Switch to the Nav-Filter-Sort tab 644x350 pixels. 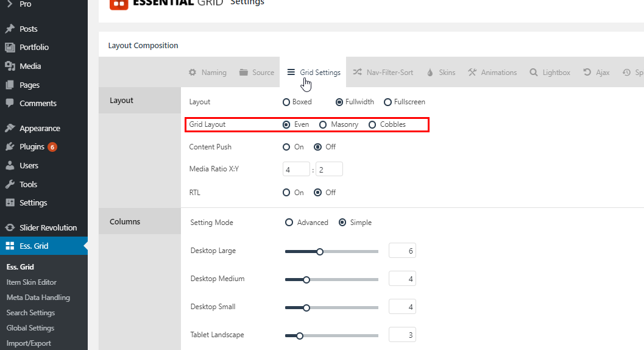pos(383,73)
